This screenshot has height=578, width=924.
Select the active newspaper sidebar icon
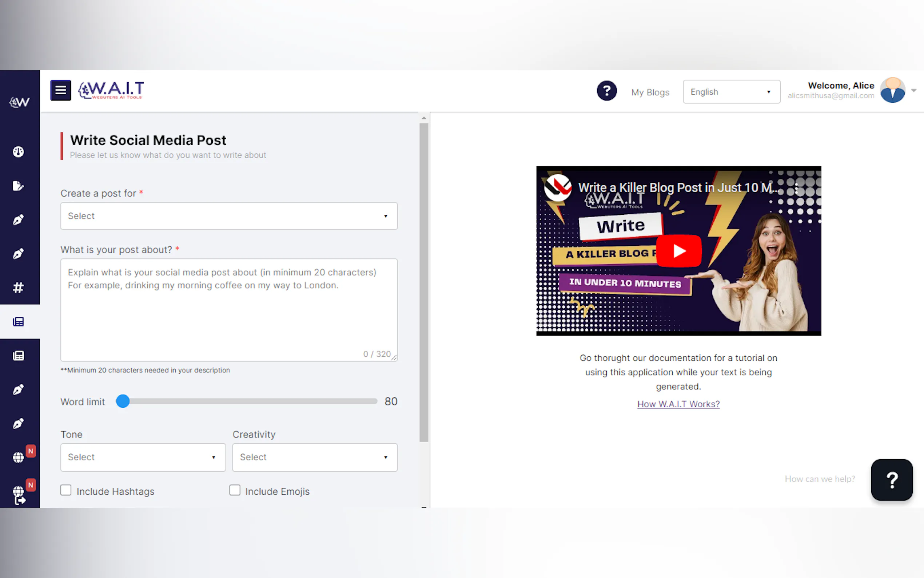(18, 321)
